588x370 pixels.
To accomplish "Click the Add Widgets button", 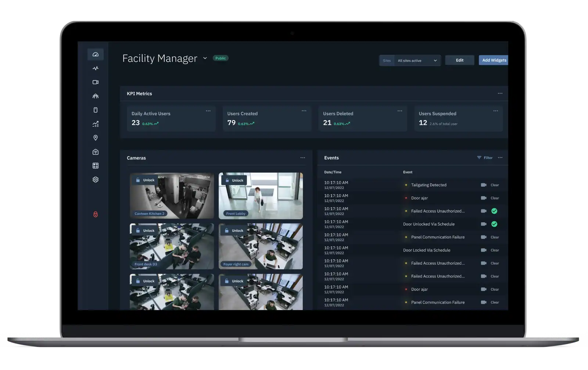I will coord(494,60).
